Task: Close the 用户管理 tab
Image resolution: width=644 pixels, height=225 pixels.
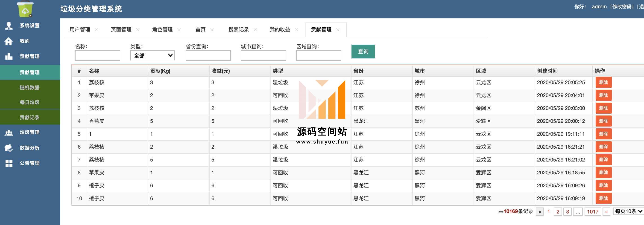Action: (x=97, y=30)
